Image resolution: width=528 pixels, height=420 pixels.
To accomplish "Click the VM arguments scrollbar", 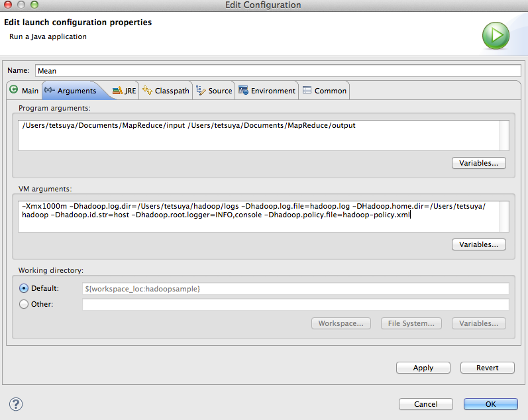I will [x=503, y=217].
